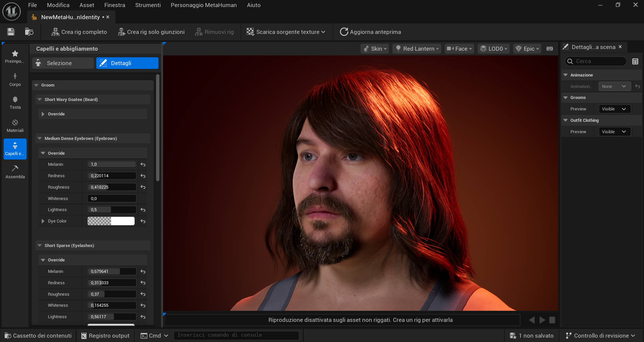Open the Materiali section icon
Image resolution: width=644 pixels, height=342 pixels.
point(15,126)
